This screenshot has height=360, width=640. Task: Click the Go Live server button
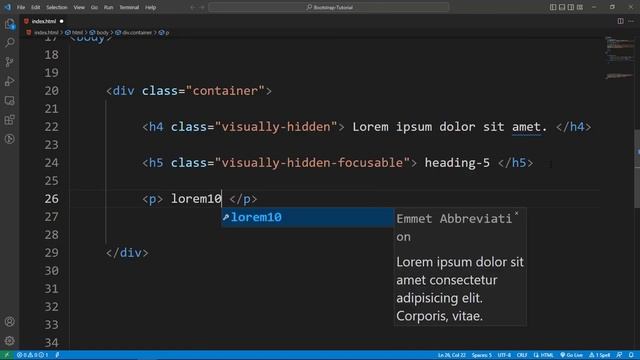point(571,355)
